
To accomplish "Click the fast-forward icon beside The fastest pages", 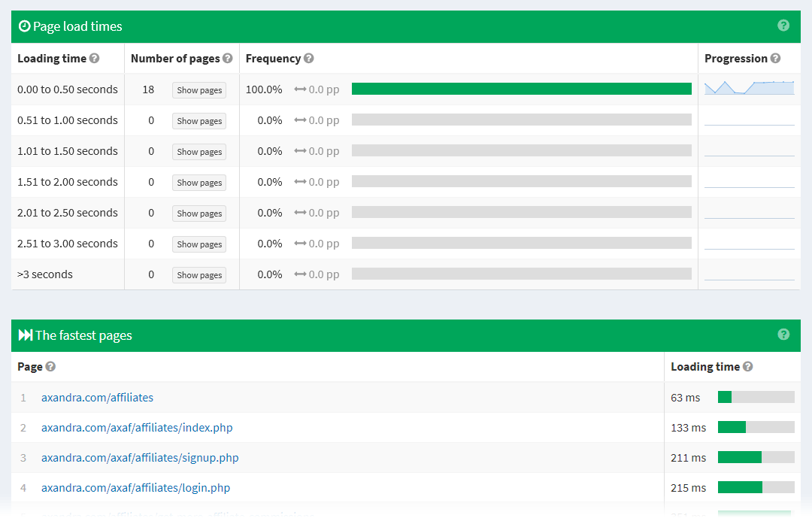I will click(25, 335).
